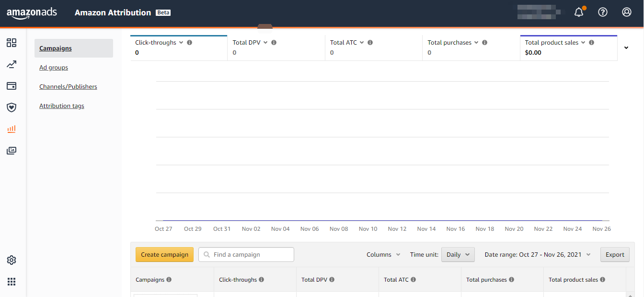Click the Export button
Screen dimensions: 644x297
point(615,254)
